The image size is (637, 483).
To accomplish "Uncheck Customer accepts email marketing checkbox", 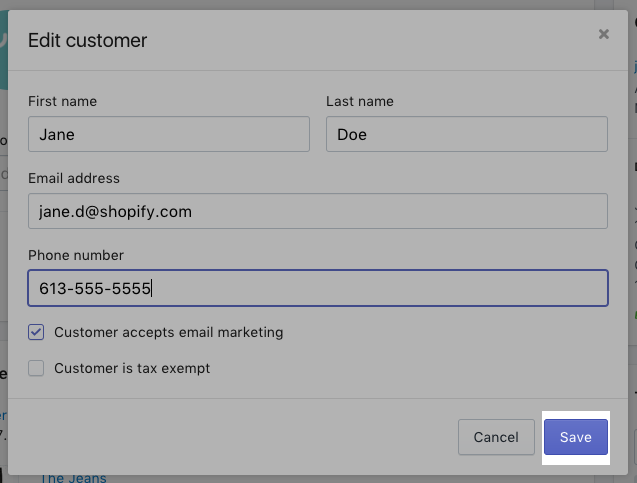I will (36, 332).
